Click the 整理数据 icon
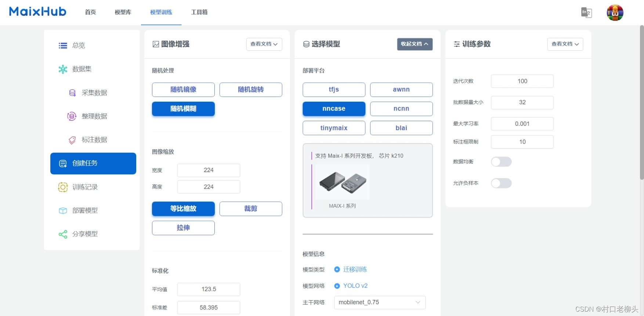 [72, 116]
